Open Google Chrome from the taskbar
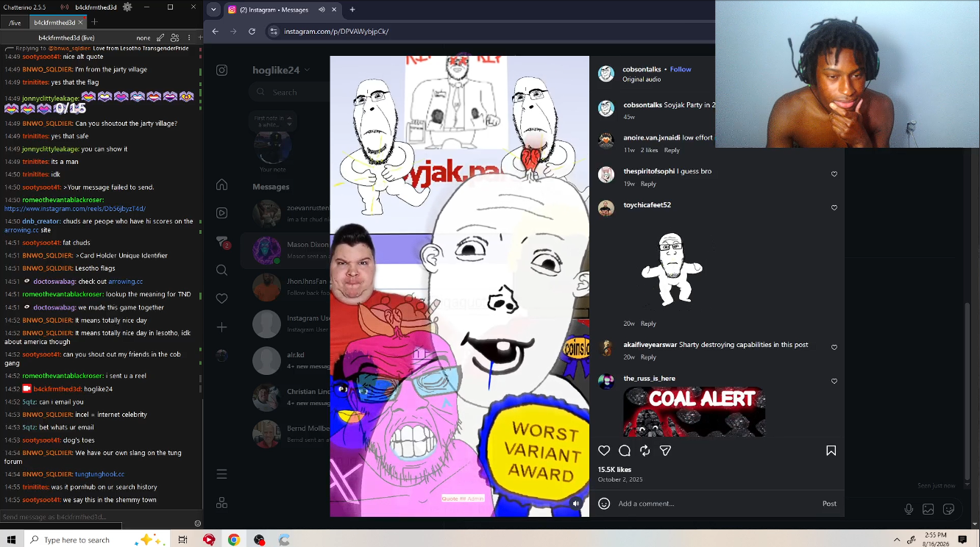980x547 pixels. click(x=233, y=540)
